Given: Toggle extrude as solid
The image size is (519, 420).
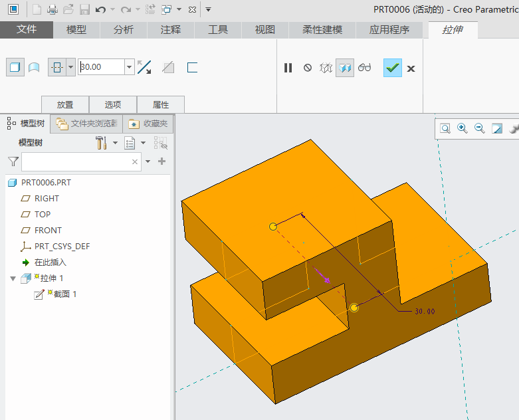Looking at the screenshot, I should [15, 67].
